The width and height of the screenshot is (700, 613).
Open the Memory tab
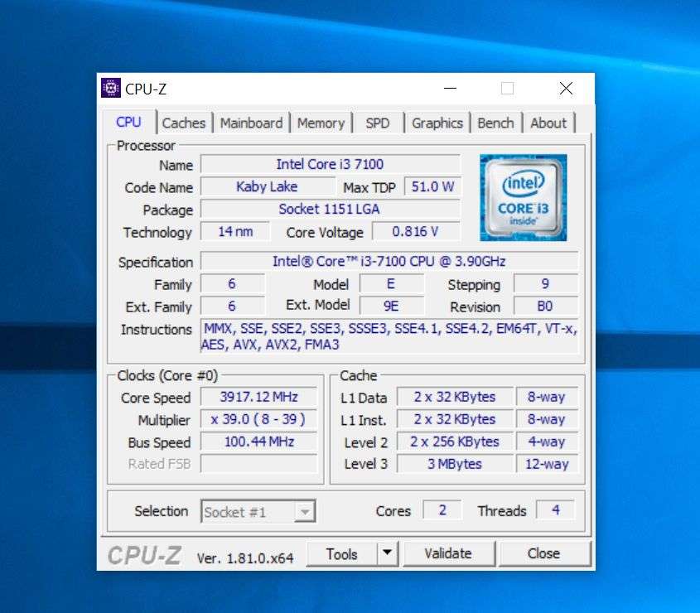pos(321,123)
